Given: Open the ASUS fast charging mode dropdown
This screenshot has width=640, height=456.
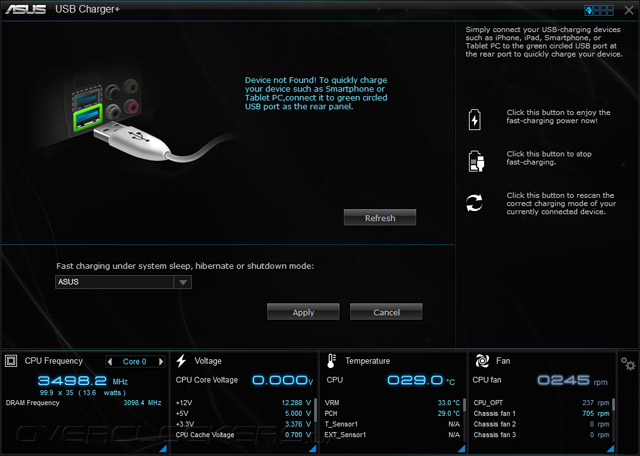Looking at the screenshot, I should [x=123, y=282].
